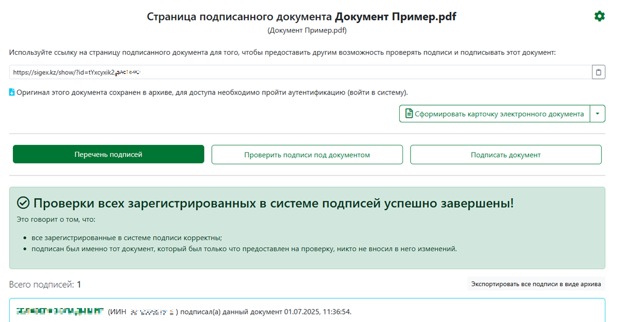
Task: Click the "(Документ Пример.pdf)" subtitle text
Action: [x=307, y=31]
